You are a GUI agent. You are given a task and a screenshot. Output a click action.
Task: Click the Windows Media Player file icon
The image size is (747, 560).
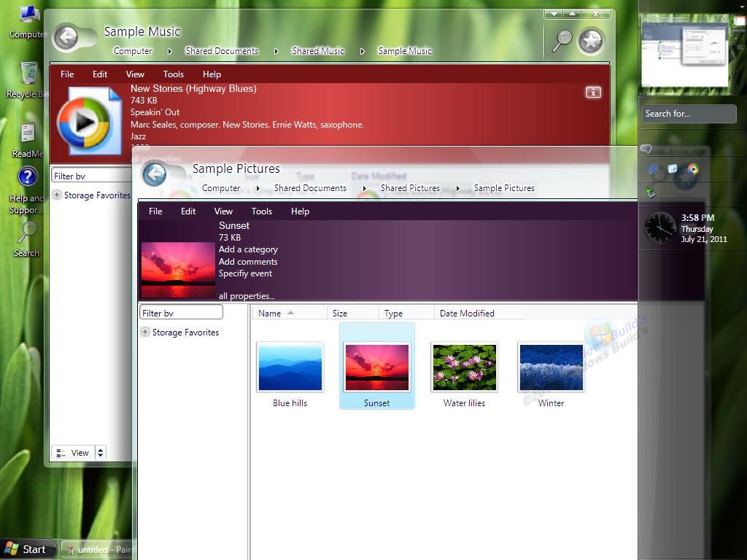[90, 121]
